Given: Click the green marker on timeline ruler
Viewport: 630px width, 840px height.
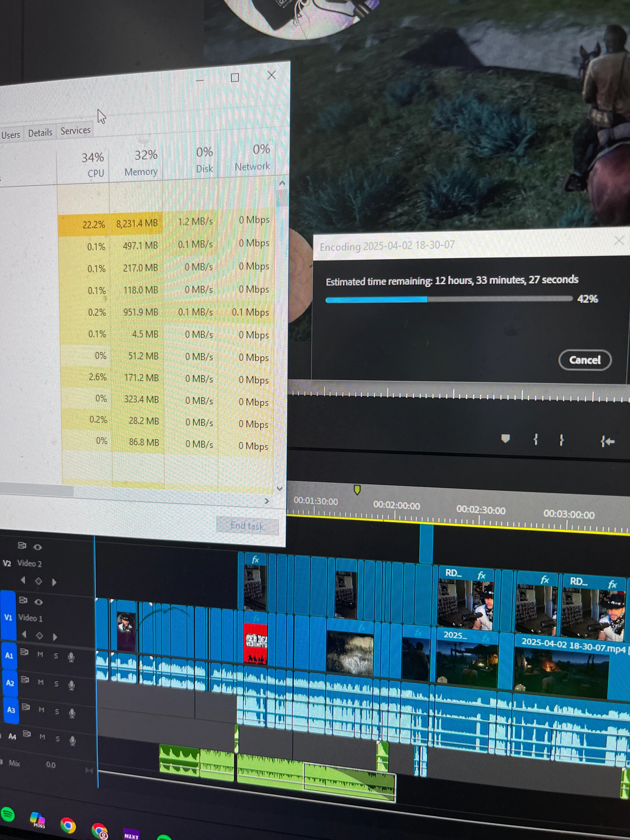Looking at the screenshot, I should [x=357, y=490].
